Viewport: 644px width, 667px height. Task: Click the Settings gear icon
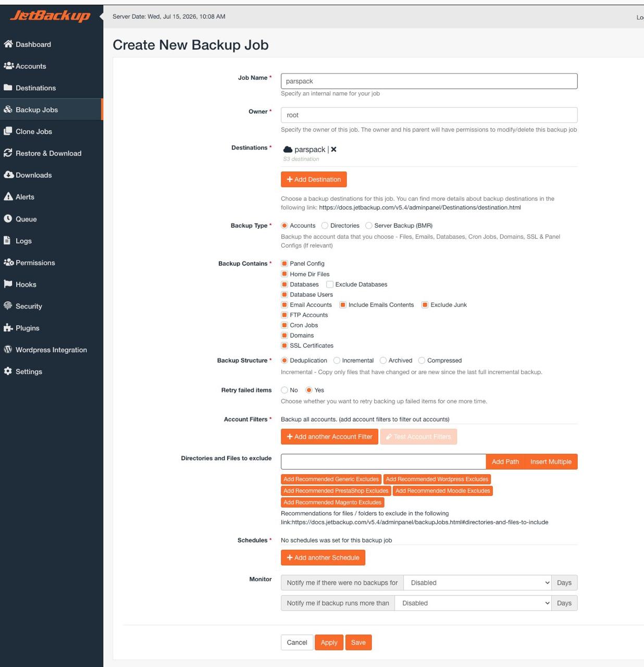pos(8,371)
